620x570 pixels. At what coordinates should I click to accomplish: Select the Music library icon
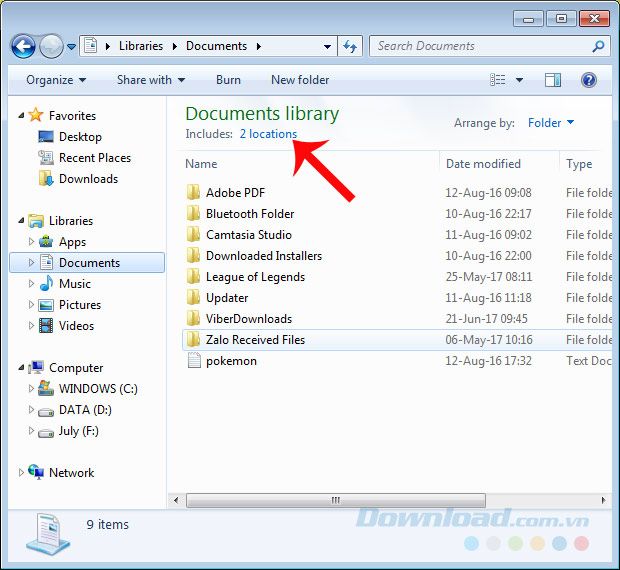pyautogui.click(x=46, y=283)
